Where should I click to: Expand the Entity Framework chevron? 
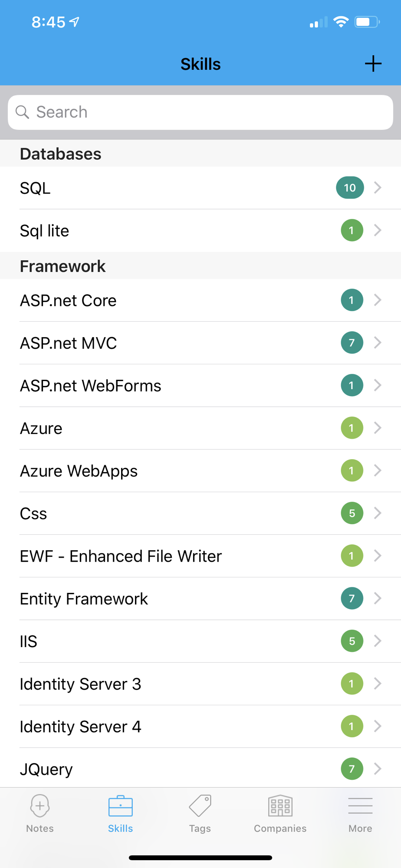(x=378, y=598)
